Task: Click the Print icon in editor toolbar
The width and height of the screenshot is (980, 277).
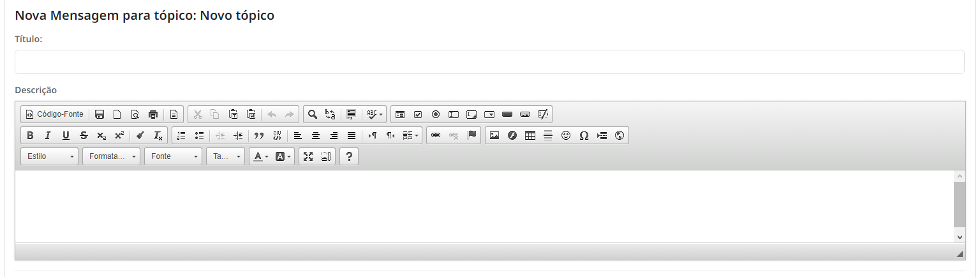Action: [x=153, y=114]
